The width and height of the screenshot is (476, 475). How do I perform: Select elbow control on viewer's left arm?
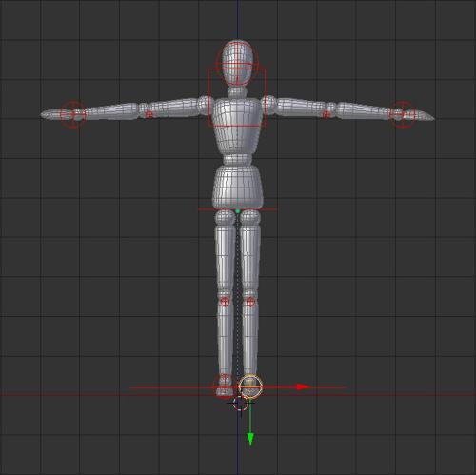[149, 114]
